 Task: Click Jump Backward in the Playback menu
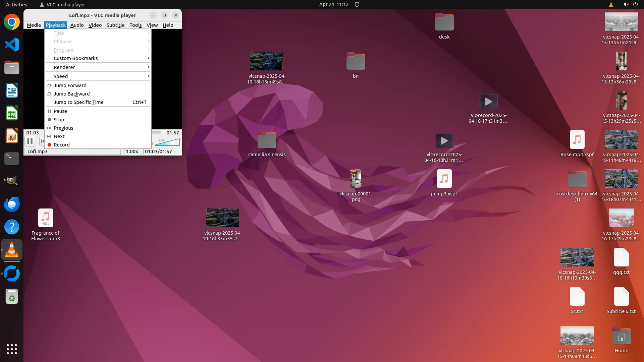[71, 94]
